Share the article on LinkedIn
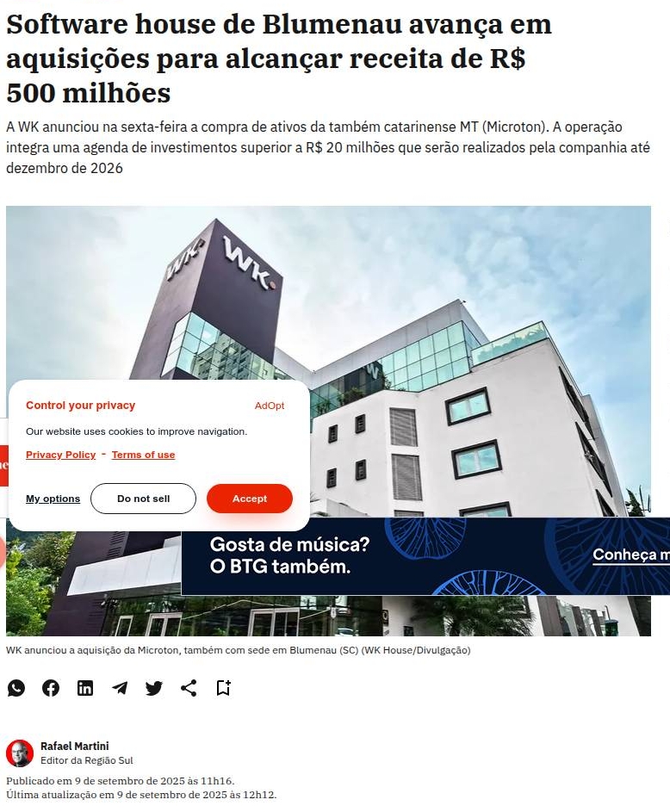Image resolution: width=670 pixels, height=812 pixels. click(85, 688)
